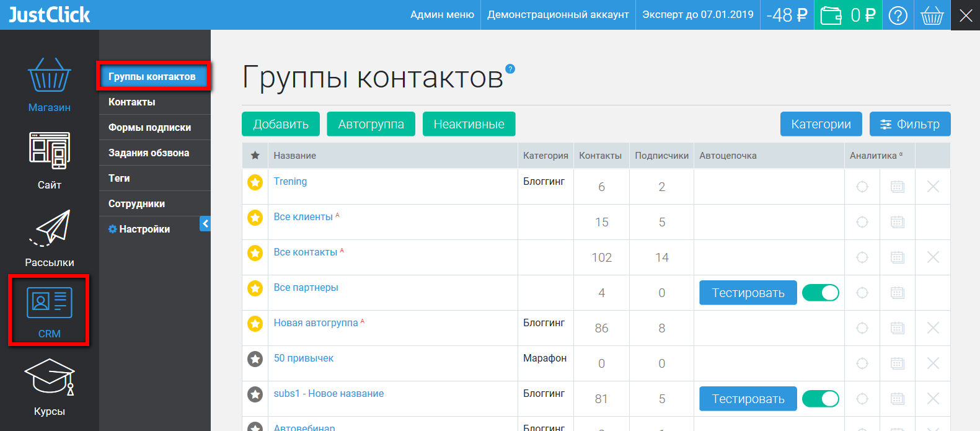Click the help bubble next to page title
Screen dimensions: 980x431
510,69
